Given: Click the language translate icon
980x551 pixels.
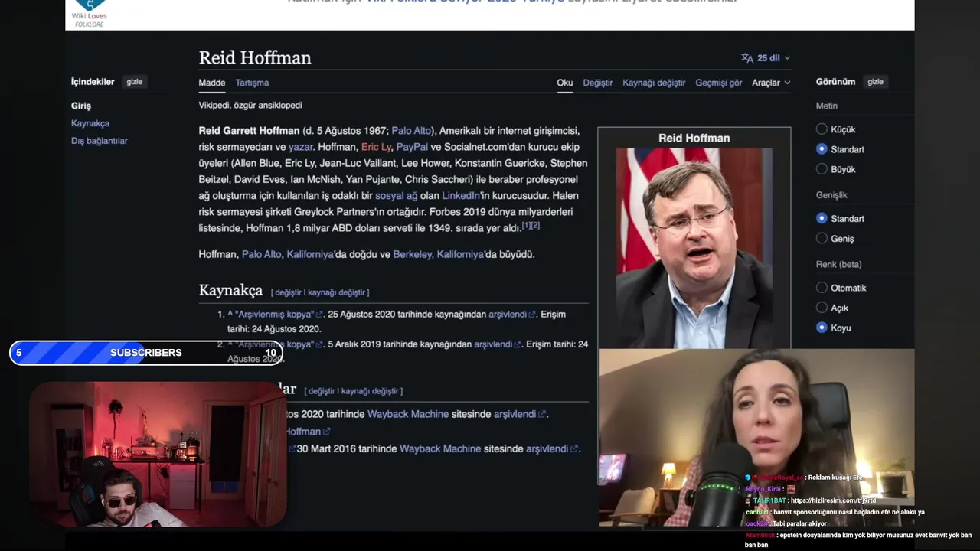Looking at the screenshot, I should [x=747, y=58].
